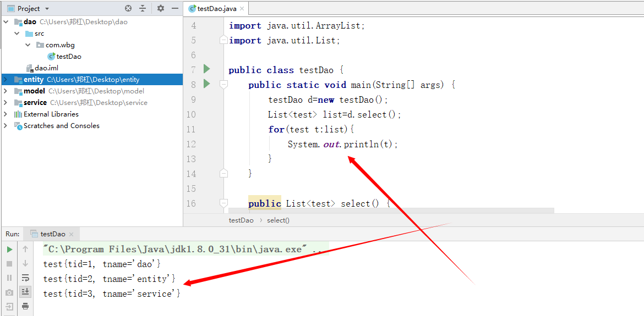Click the locate-in-project crosshair icon
The height and width of the screenshot is (316, 644).
(x=128, y=8)
